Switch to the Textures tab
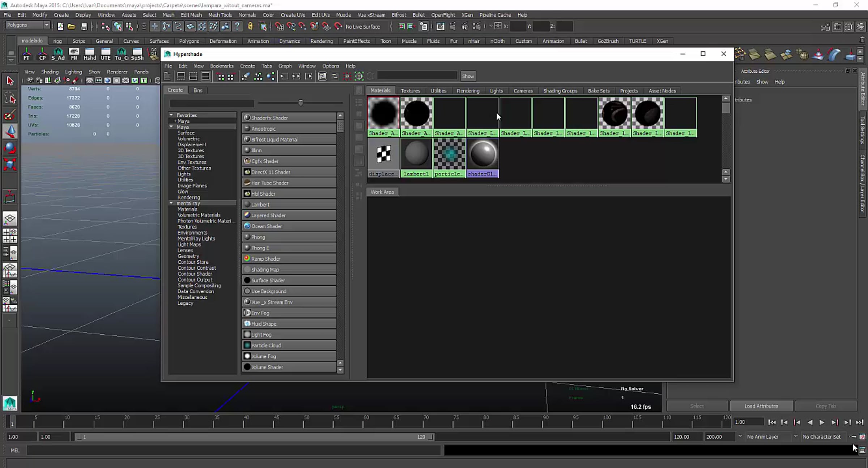Viewport: 868px width, 468px height. (410, 91)
